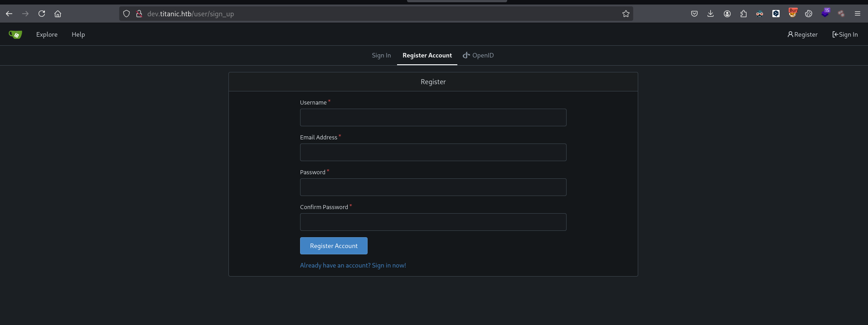This screenshot has height=325, width=868.
Task: Click the FoxyProxy Burp extension icon
Action: [x=792, y=14]
